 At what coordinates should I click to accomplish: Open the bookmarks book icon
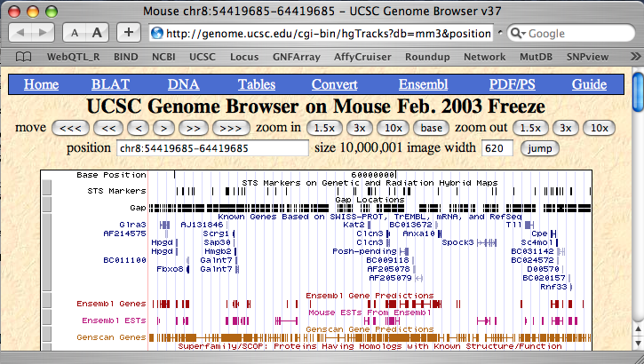pyautogui.click(x=23, y=57)
